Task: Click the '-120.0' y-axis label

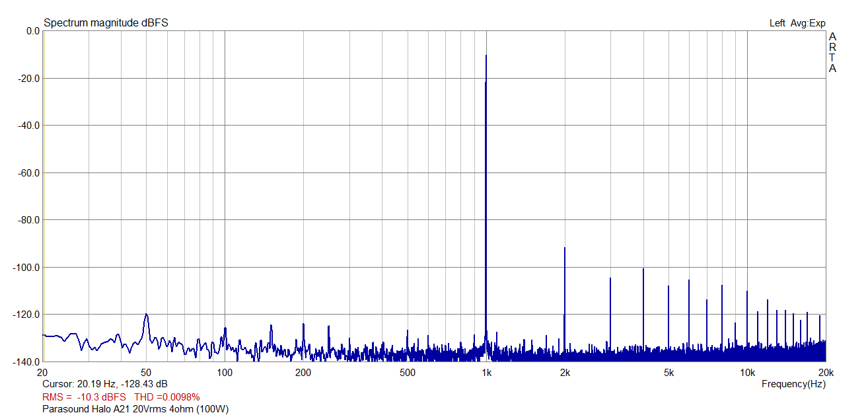Action: tap(27, 315)
